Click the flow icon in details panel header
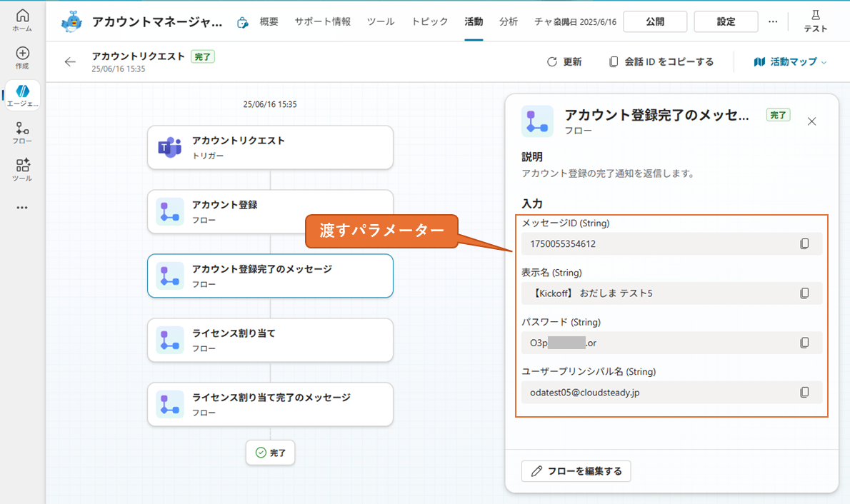Screen dimensions: 850x504 coord(537,121)
